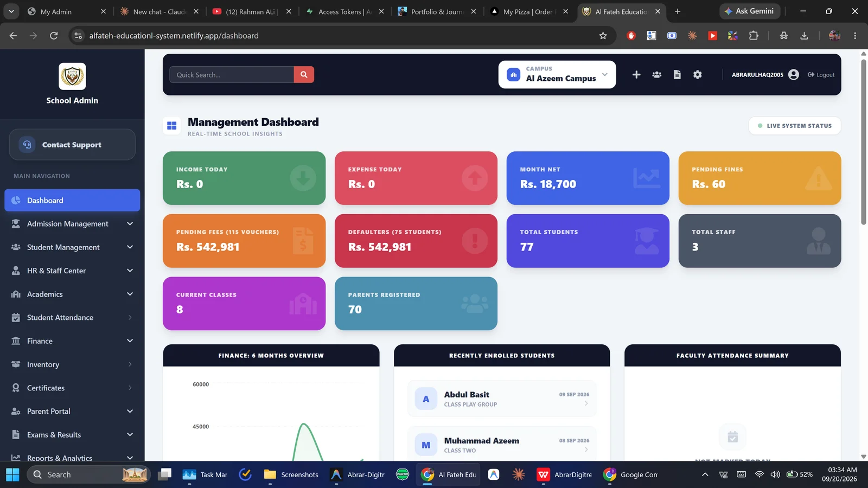The width and height of the screenshot is (868, 488).
Task: Click the plus icon in the header bar
Action: pos(636,75)
